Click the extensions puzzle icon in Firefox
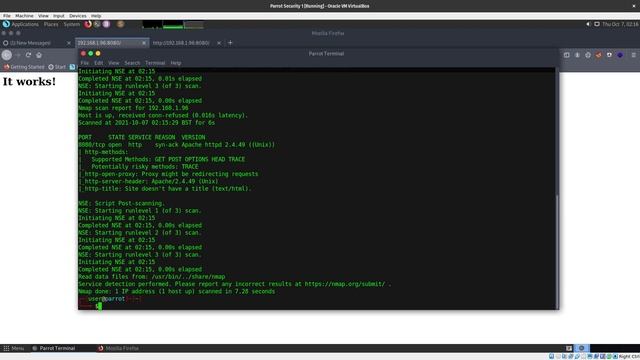The image size is (640, 360). tap(588, 55)
